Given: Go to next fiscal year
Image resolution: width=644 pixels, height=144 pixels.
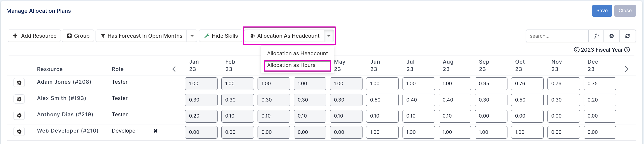Looking at the screenshot, I should tap(627, 50).
